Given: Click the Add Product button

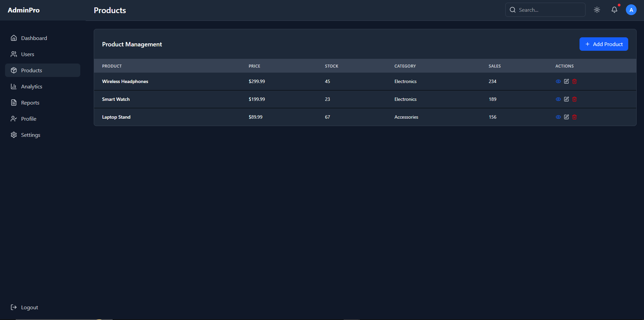Looking at the screenshot, I should 603,44.
